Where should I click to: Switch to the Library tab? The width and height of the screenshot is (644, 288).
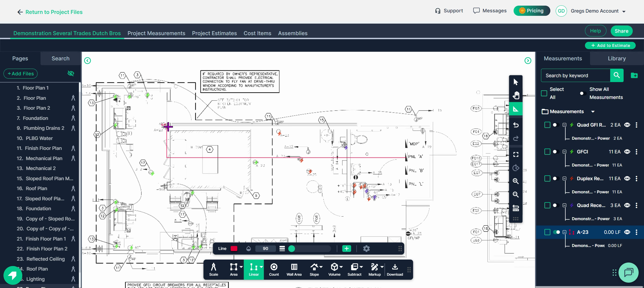617,58
